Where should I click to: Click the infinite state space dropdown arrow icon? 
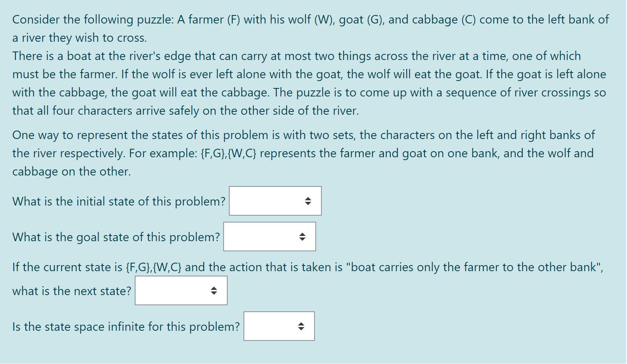(301, 326)
